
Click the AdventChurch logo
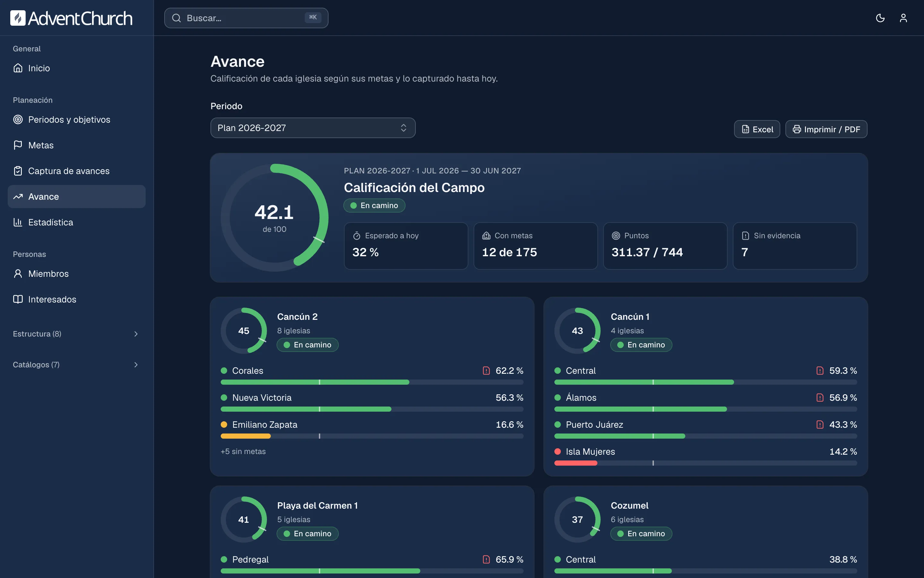[71, 18]
